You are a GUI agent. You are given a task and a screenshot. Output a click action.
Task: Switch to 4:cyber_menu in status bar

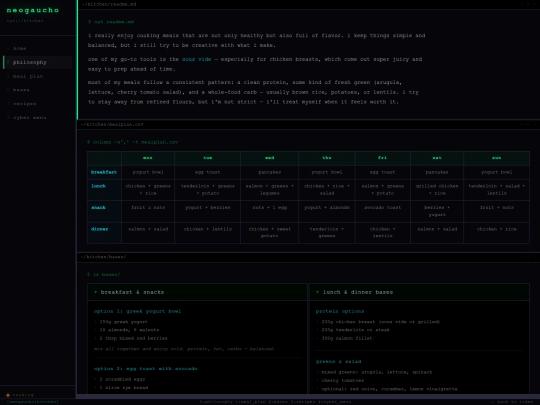(334, 402)
